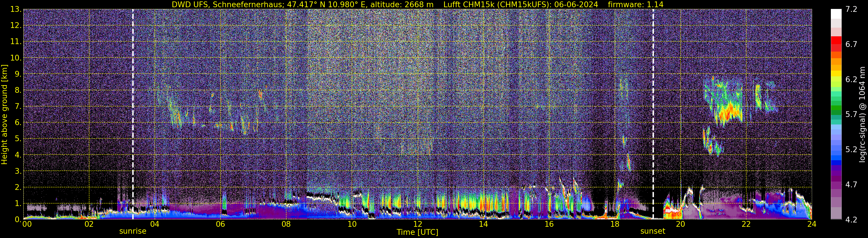Screen dimensions: 868x238
Task: Click the 'Time [UTC]' axis label
Action: pos(417,232)
